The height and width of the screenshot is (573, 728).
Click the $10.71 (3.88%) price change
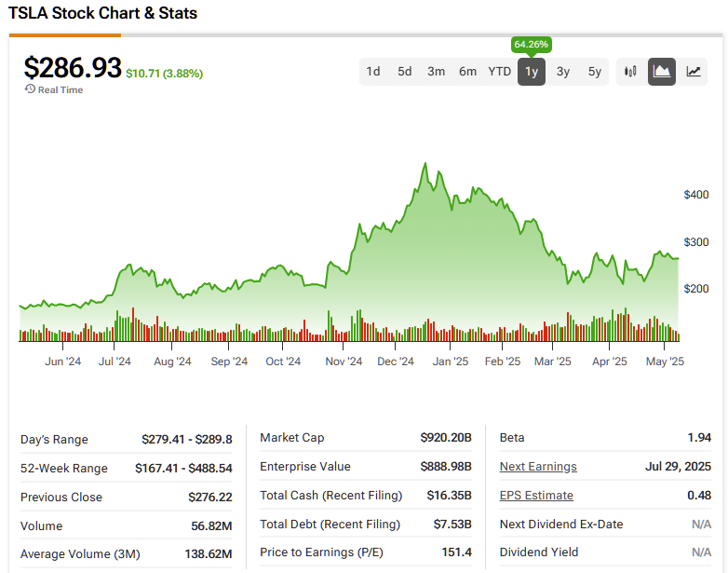[165, 74]
